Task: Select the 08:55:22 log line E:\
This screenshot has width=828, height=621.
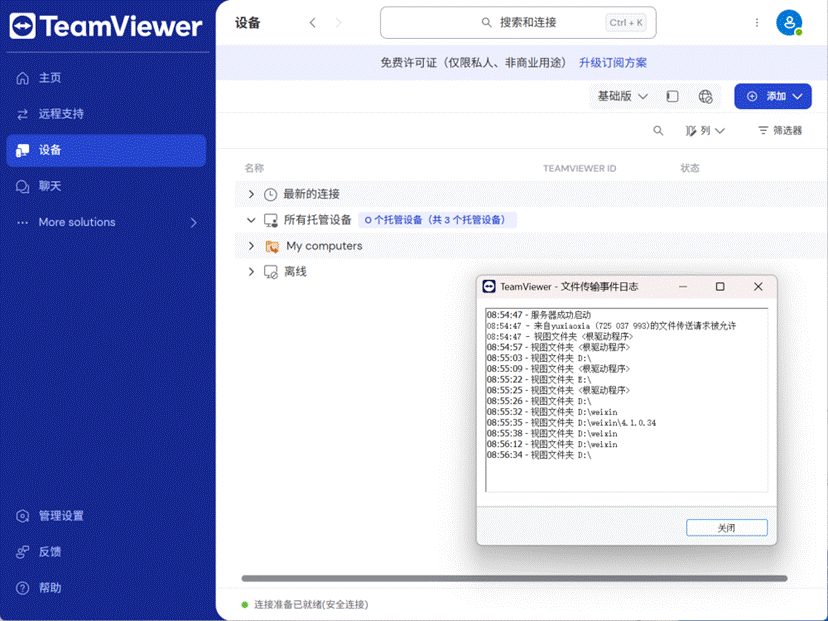Action: click(539, 380)
